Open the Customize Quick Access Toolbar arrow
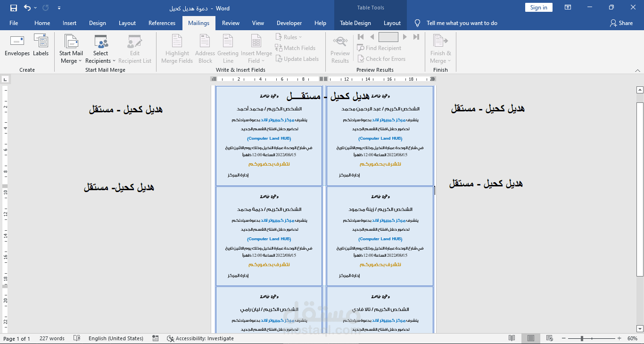The height and width of the screenshot is (344, 644). point(59,8)
